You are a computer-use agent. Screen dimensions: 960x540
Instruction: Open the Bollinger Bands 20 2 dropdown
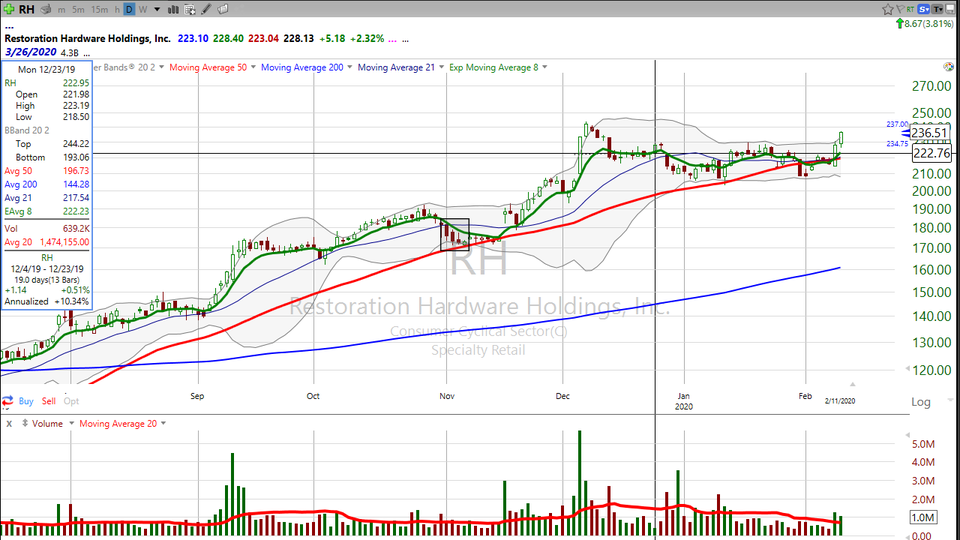[x=162, y=67]
